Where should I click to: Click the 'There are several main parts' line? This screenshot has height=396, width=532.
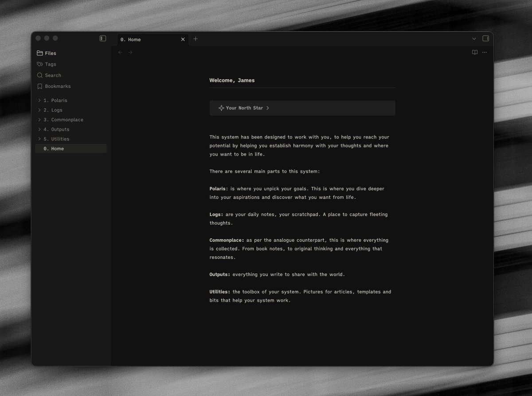264,172
